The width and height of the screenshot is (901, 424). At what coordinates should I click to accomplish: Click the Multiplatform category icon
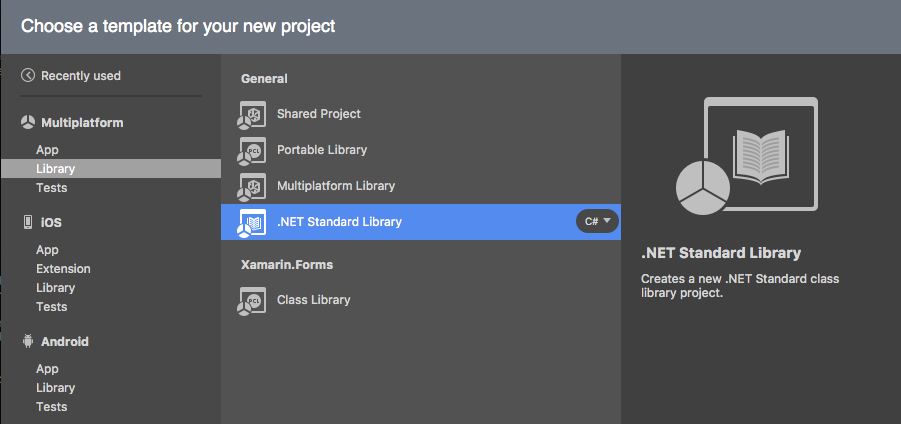[28, 123]
